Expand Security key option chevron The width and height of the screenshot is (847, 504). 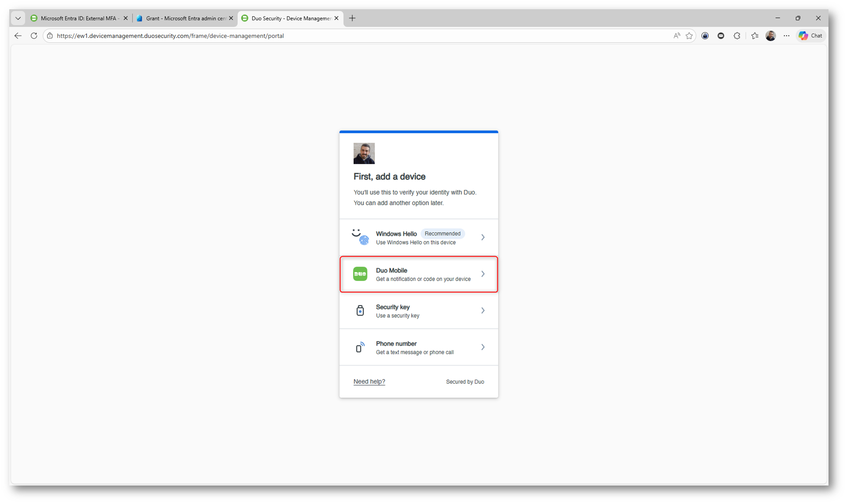483,311
